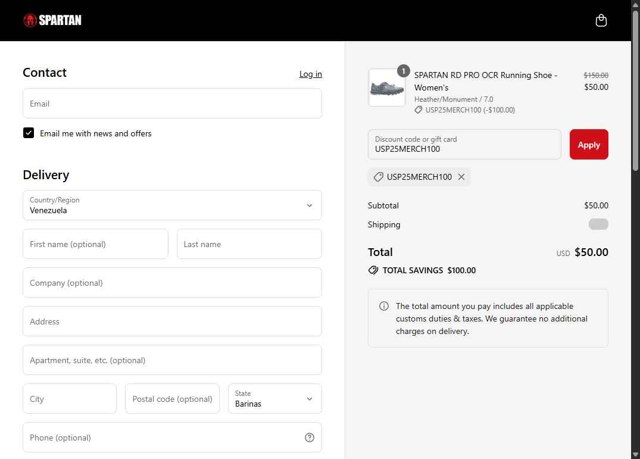Click the item quantity badge on shoe
Screen dimensions: 640x459
point(403,71)
